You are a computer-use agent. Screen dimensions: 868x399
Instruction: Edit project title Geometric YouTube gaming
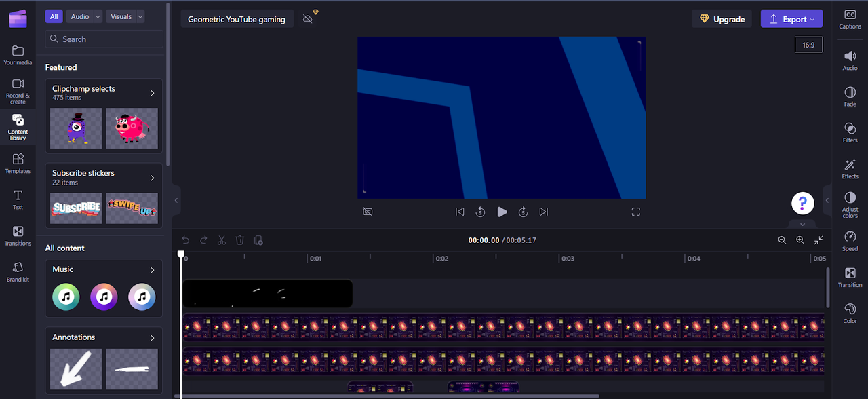point(237,19)
